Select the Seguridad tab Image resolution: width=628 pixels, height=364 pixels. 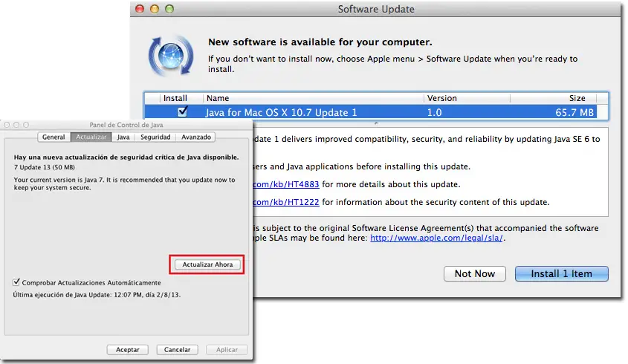point(155,137)
